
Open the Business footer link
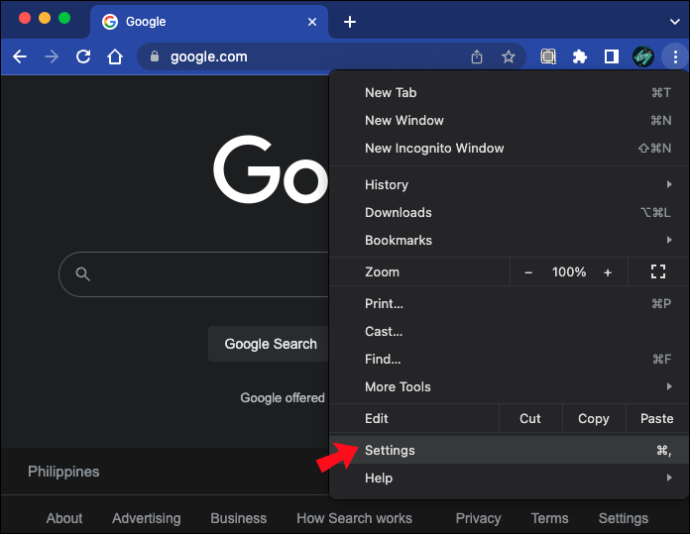(239, 518)
